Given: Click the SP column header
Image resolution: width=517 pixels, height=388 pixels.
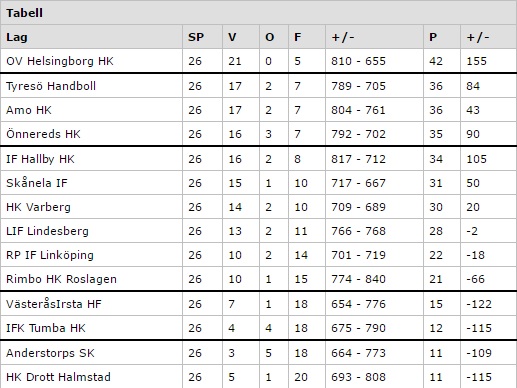Looking at the screenshot, I should pos(196,37).
